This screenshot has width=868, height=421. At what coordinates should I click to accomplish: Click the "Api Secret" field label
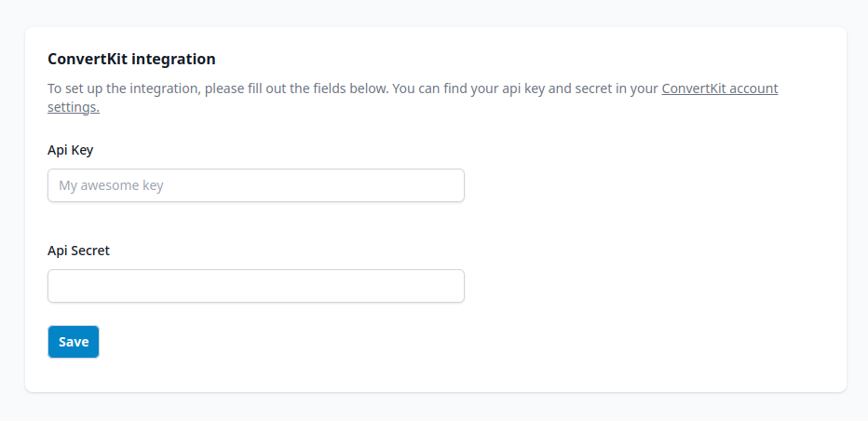pos(79,250)
